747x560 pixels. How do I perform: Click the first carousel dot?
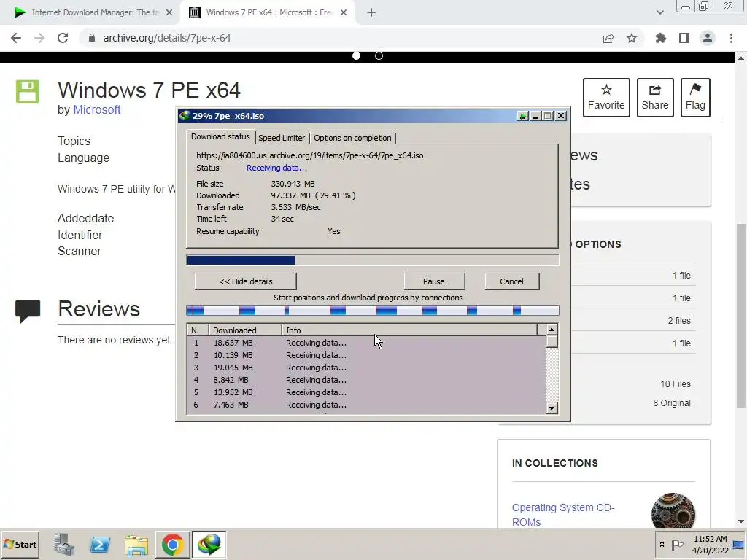(x=356, y=55)
